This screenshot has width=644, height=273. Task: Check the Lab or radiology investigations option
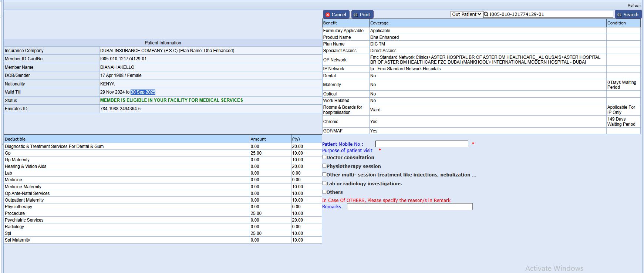pos(324,183)
